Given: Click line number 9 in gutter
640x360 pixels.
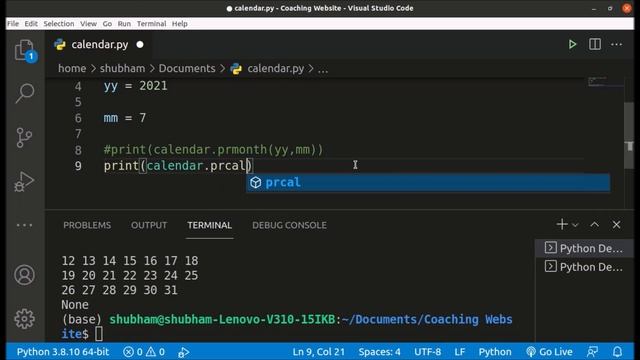Looking at the screenshot, I should 78,166.
